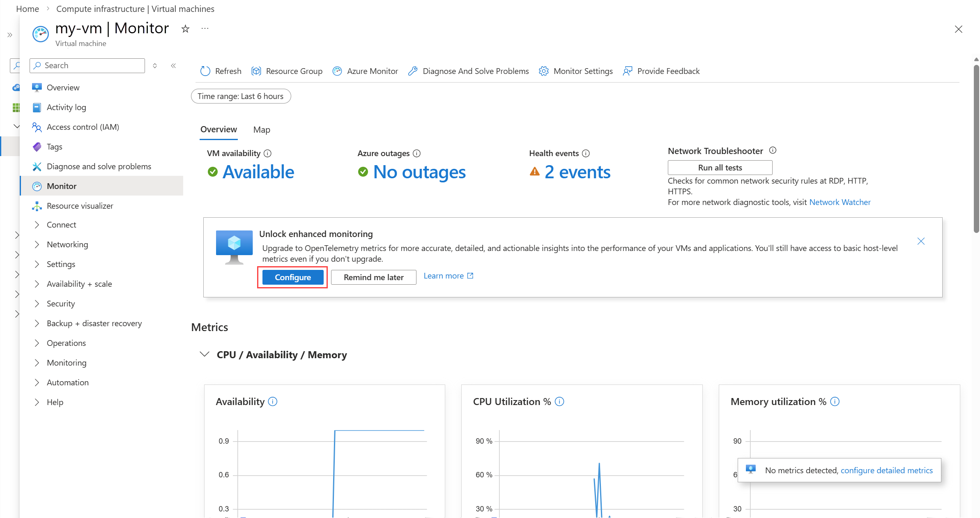This screenshot has width=980, height=518.
Task: Favorite my-vm with the star icon
Action: pyautogui.click(x=185, y=29)
